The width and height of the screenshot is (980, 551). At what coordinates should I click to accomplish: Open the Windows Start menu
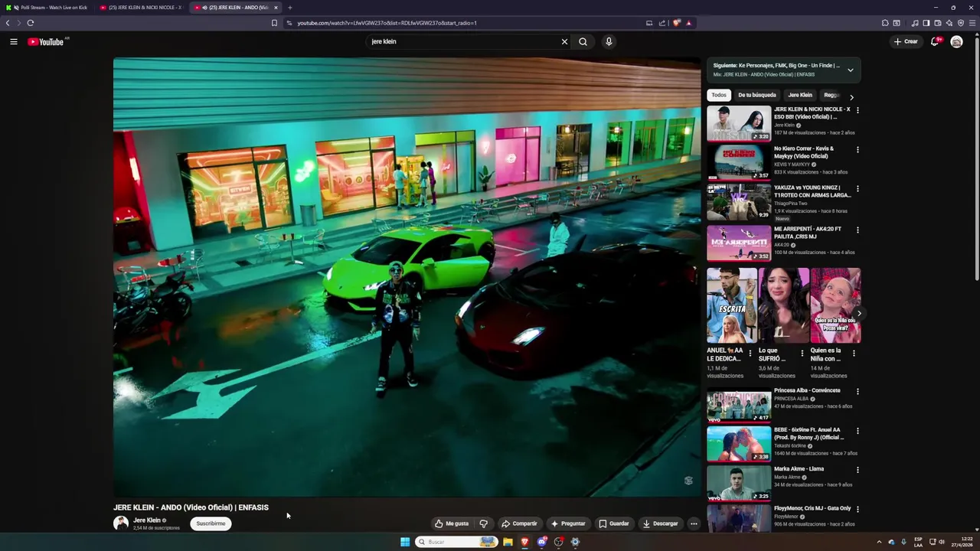tap(405, 542)
